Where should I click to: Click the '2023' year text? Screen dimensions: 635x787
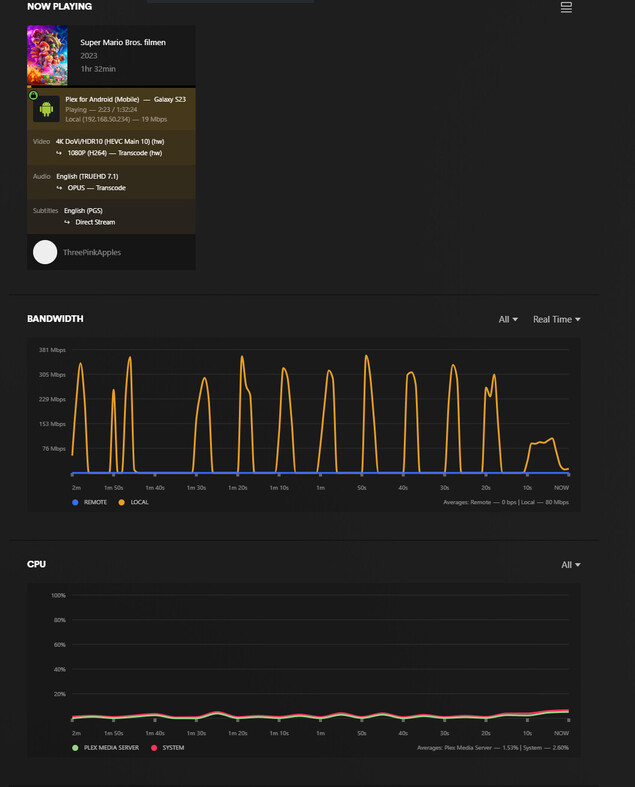click(x=89, y=56)
